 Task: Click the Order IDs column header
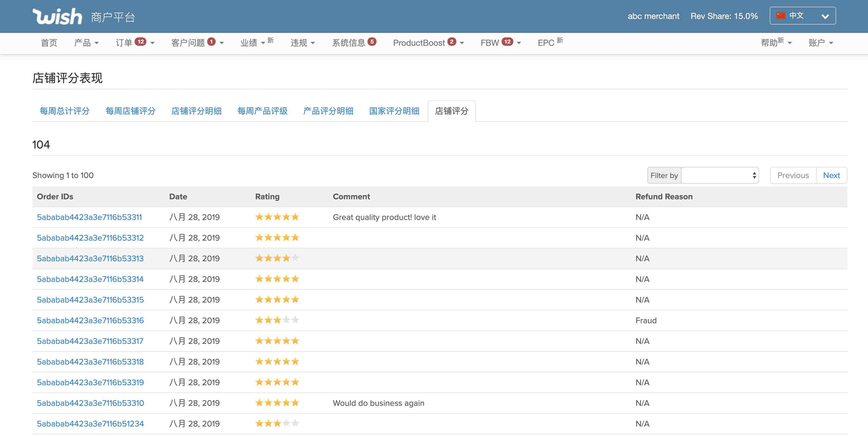55,197
